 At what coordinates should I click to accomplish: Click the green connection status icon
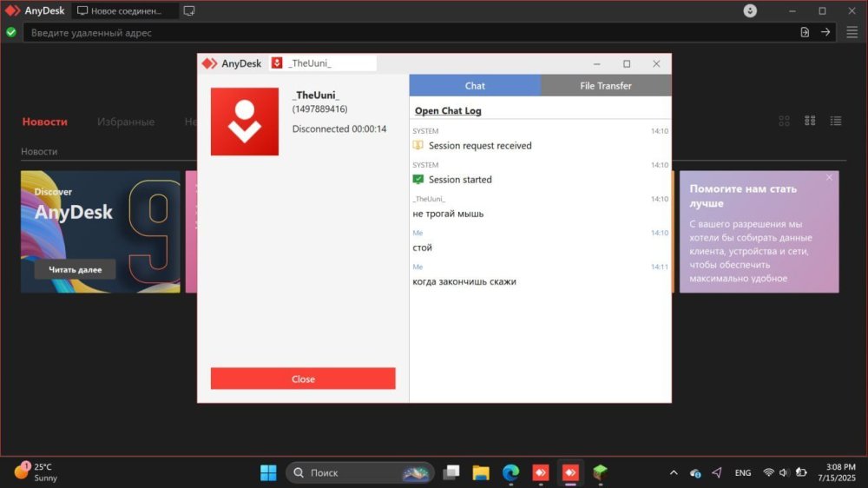pyautogui.click(x=11, y=33)
